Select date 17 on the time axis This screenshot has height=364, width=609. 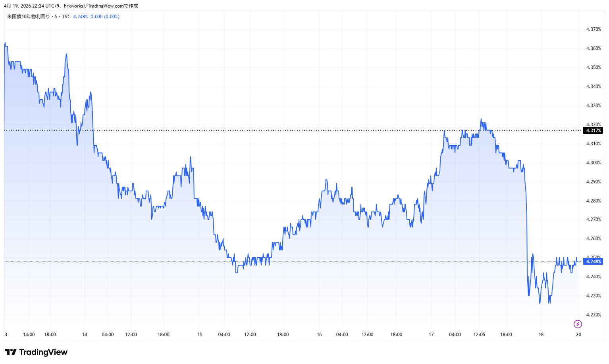(431, 335)
